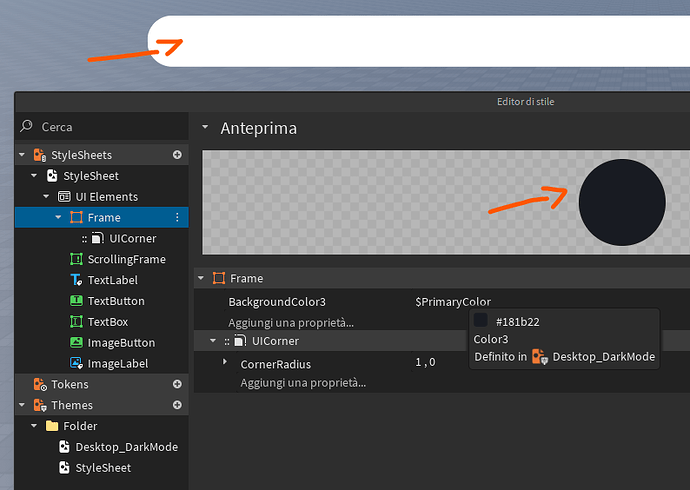The width and height of the screenshot is (690, 490).
Task: Click the search magnifier icon
Action: click(26, 126)
